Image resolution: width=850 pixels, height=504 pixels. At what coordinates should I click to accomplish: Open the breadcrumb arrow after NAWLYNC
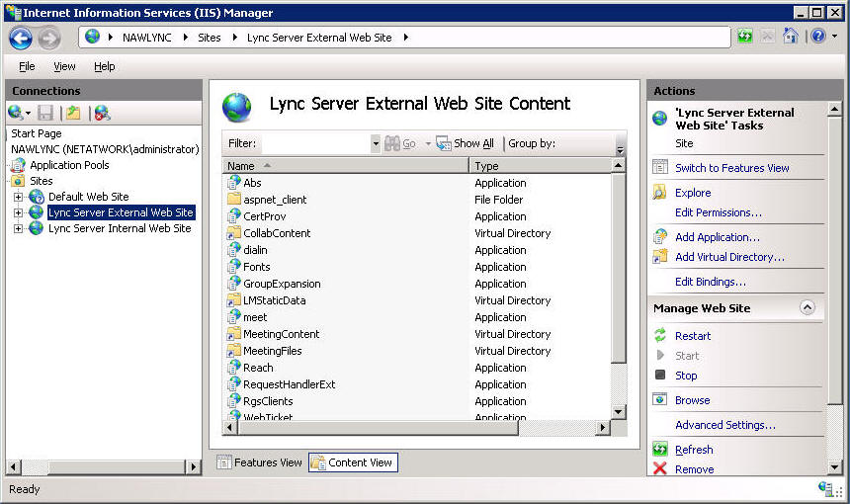pyautogui.click(x=186, y=38)
